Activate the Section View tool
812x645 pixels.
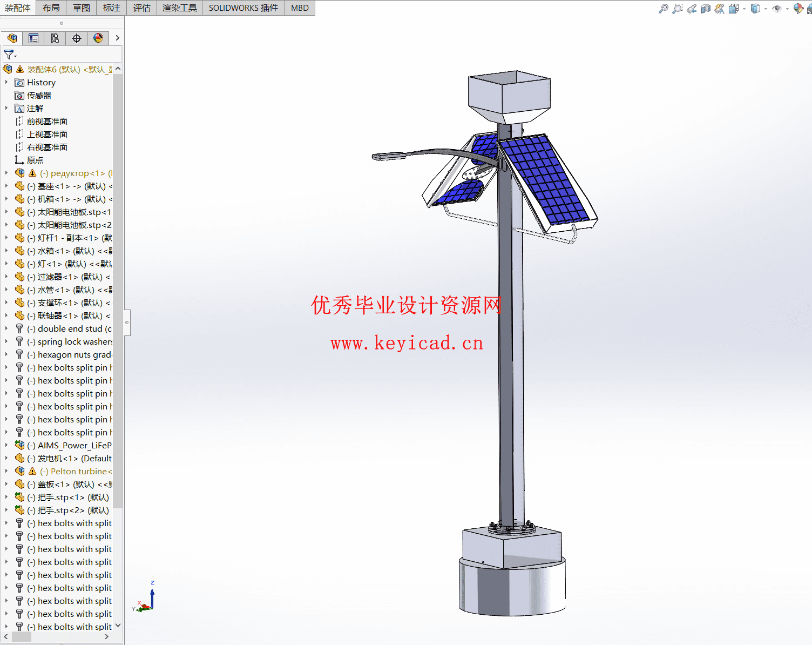tap(706, 9)
